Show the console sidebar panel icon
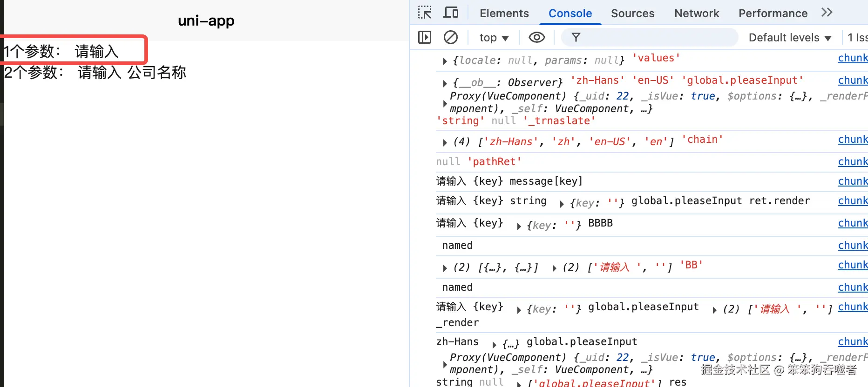868x387 pixels. pyautogui.click(x=425, y=37)
